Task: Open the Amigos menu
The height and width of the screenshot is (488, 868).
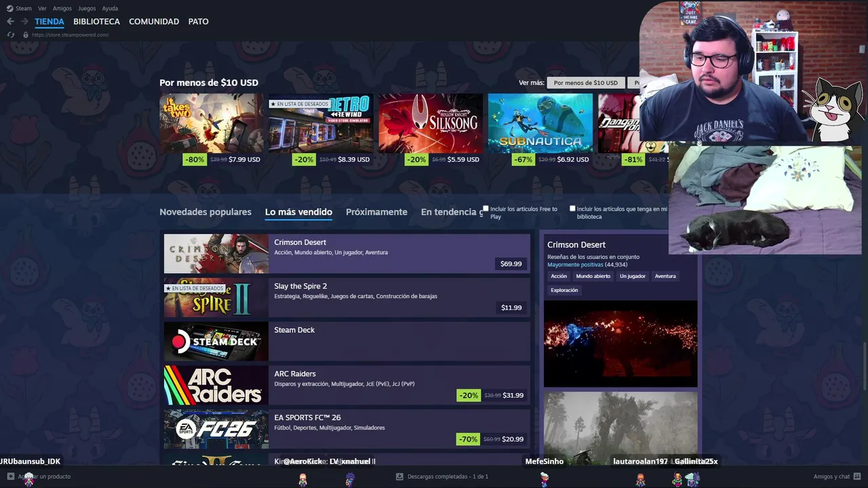Action: click(62, 8)
